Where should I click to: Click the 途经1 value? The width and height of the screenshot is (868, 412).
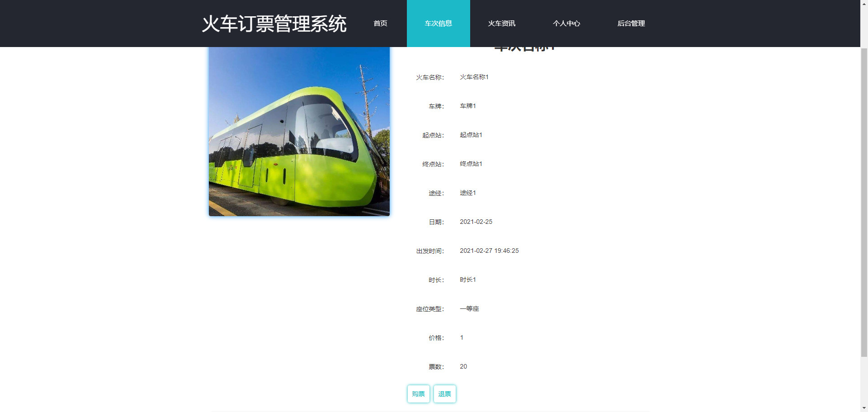click(468, 193)
